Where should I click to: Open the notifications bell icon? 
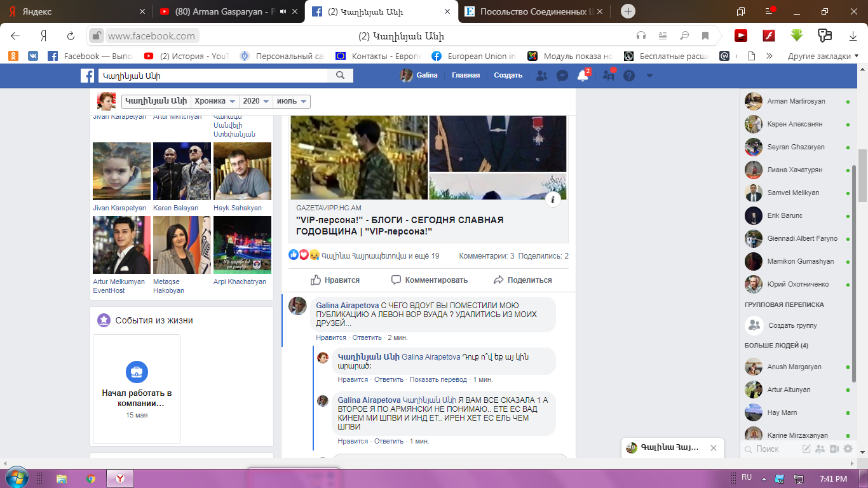pos(582,76)
